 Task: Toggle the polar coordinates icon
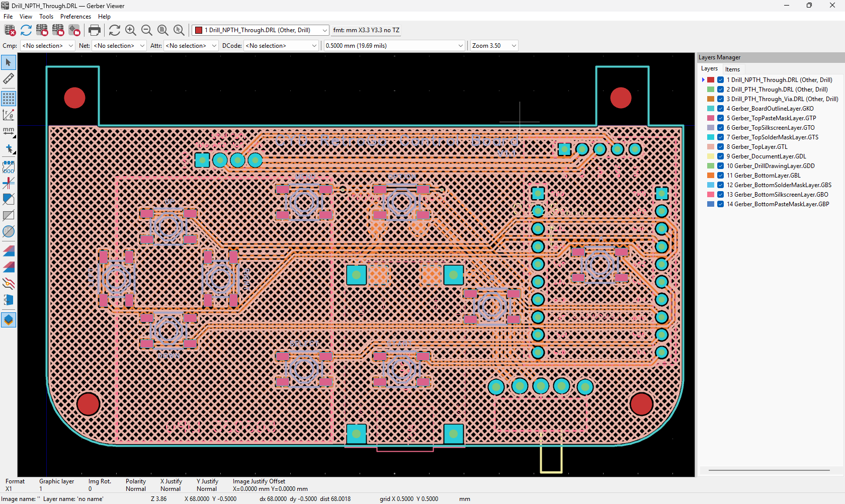tap(9, 115)
